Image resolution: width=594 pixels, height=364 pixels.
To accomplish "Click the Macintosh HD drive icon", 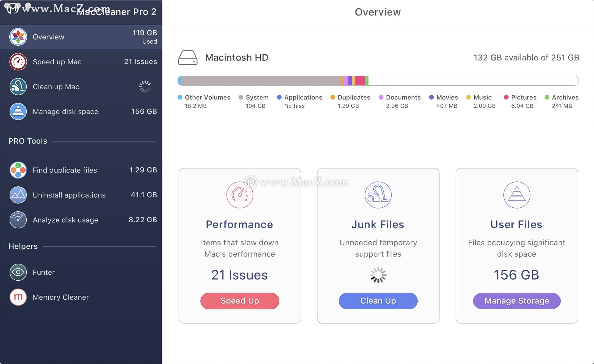I will 187,57.
